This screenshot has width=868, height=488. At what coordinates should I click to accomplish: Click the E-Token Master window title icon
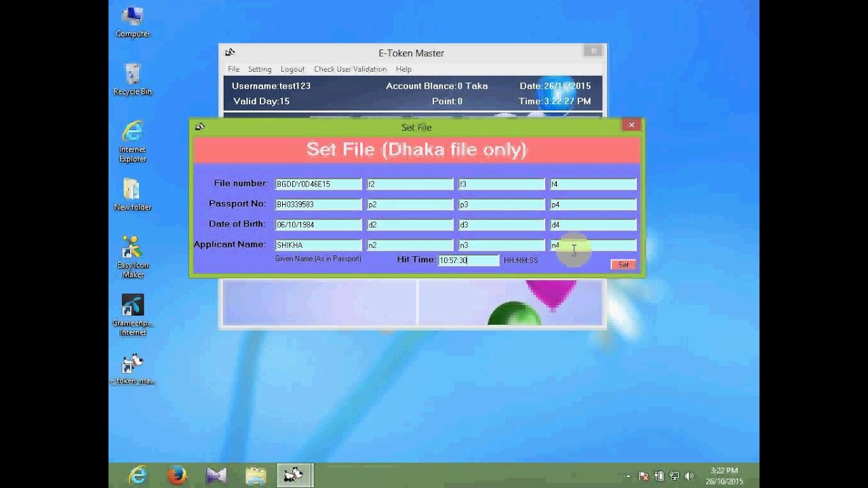pyautogui.click(x=230, y=52)
